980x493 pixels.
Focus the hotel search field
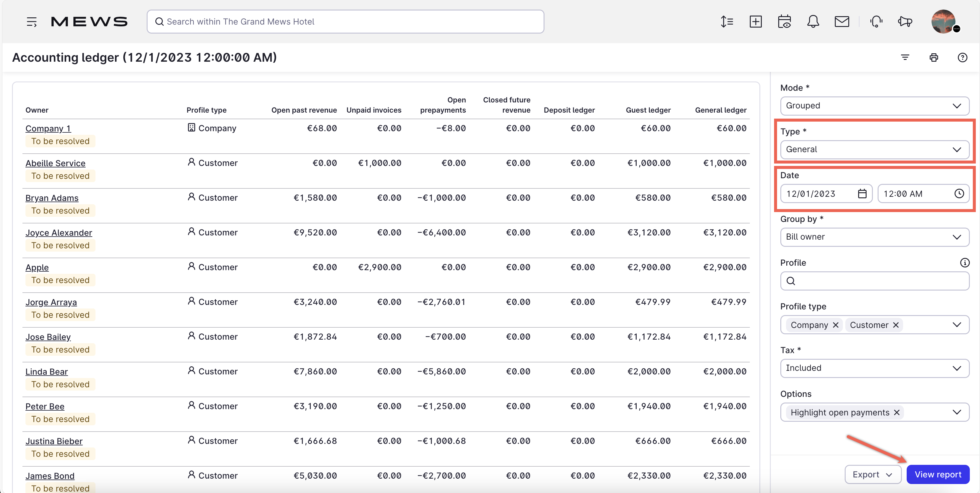(x=345, y=22)
